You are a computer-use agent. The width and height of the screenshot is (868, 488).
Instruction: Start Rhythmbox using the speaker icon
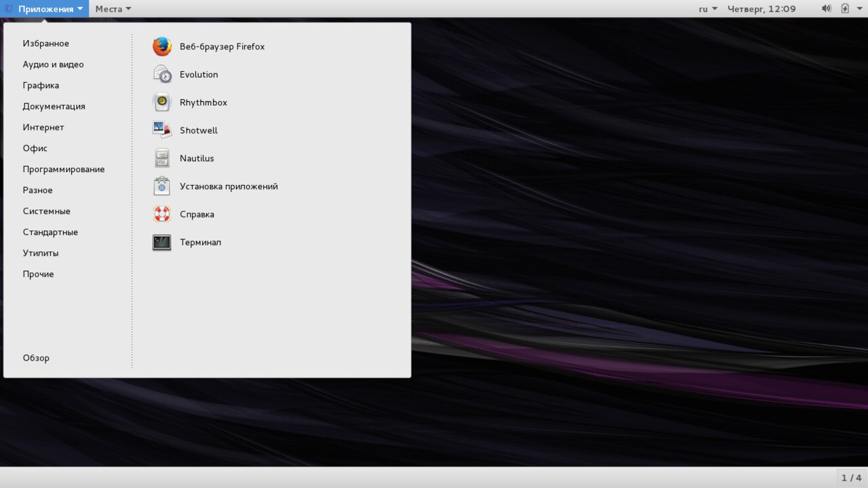click(x=162, y=102)
